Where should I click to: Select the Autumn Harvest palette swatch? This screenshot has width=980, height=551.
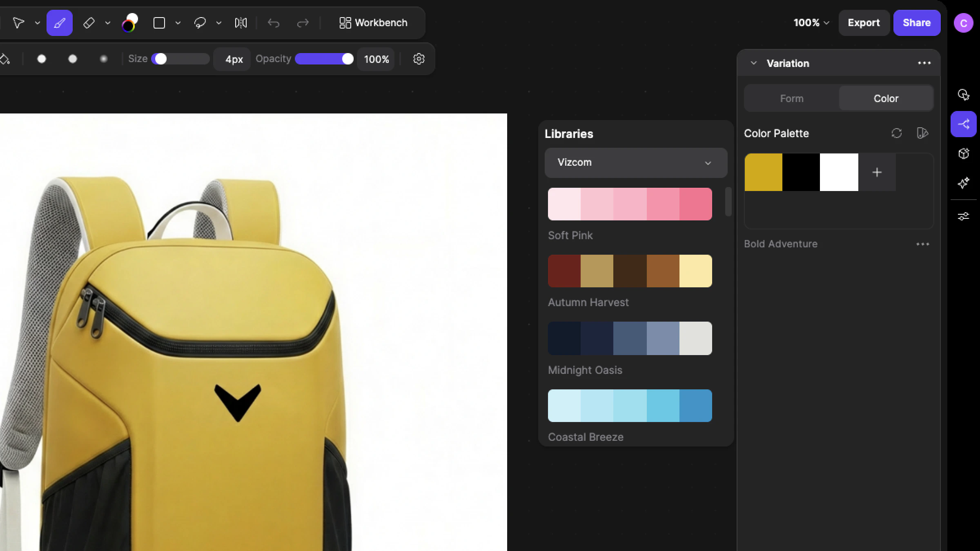630,271
